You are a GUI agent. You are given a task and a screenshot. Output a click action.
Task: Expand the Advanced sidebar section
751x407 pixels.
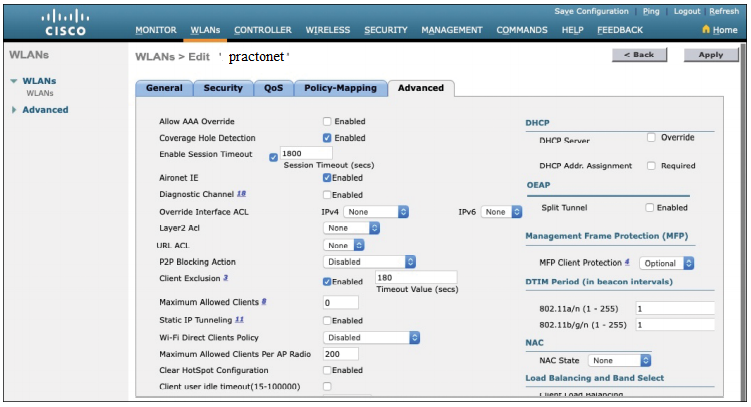point(14,110)
